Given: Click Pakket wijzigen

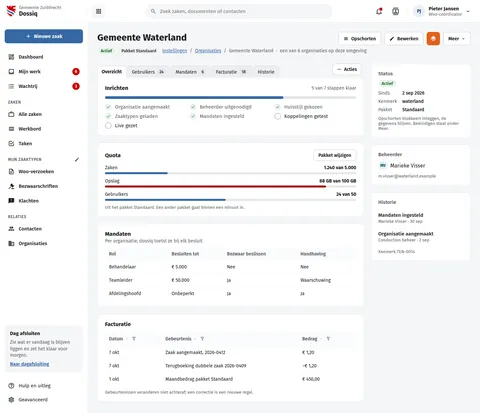Looking at the screenshot, I should click(x=335, y=155).
